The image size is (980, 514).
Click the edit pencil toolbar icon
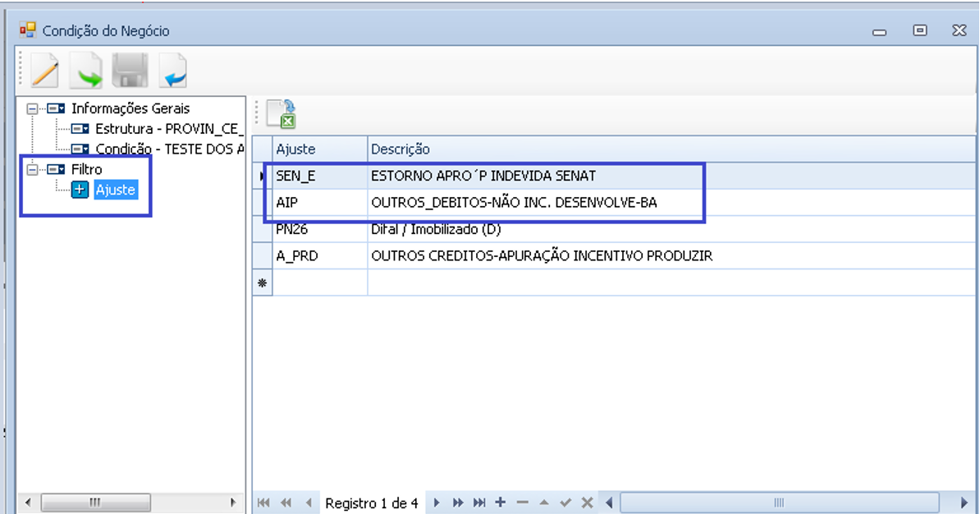(44, 71)
